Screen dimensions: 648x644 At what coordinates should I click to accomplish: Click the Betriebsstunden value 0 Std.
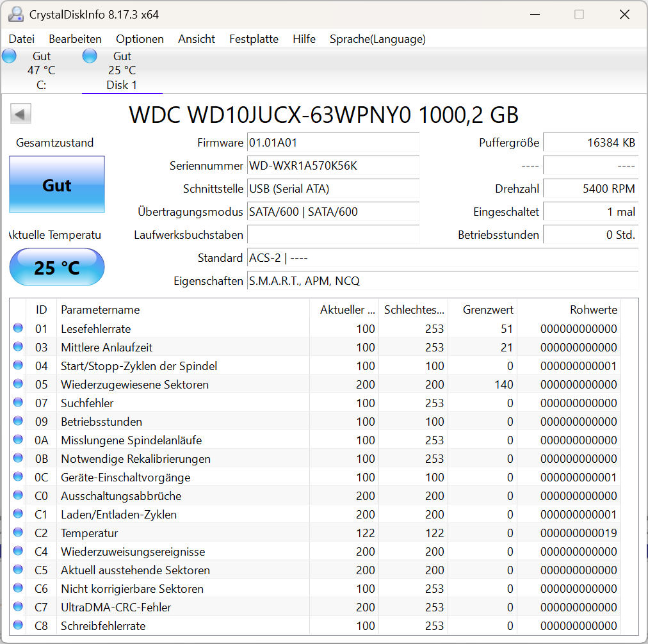click(x=590, y=235)
